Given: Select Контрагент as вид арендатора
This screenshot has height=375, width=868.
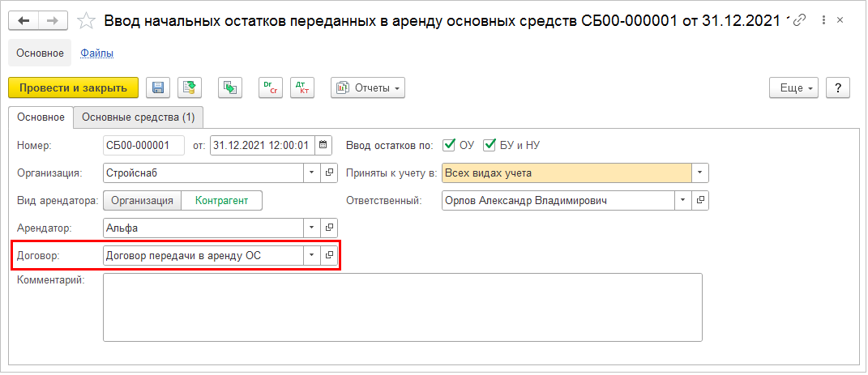Looking at the screenshot, I should pos(221,200).
